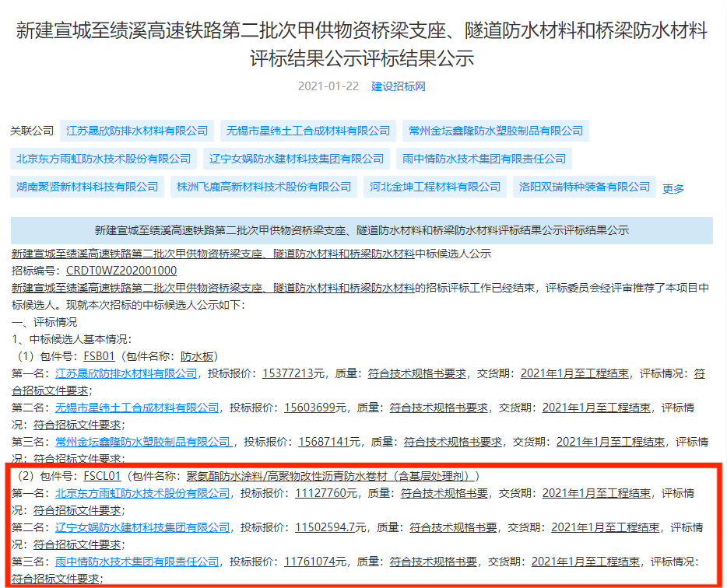This screenshot has width=727, height=588.
Task: Click the blue banner announcement heading
Action: pos(362,230)
